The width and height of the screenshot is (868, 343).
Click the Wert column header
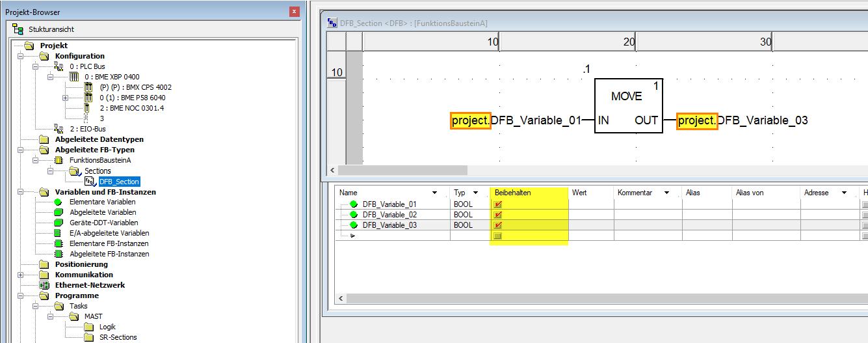pos(591,193)
